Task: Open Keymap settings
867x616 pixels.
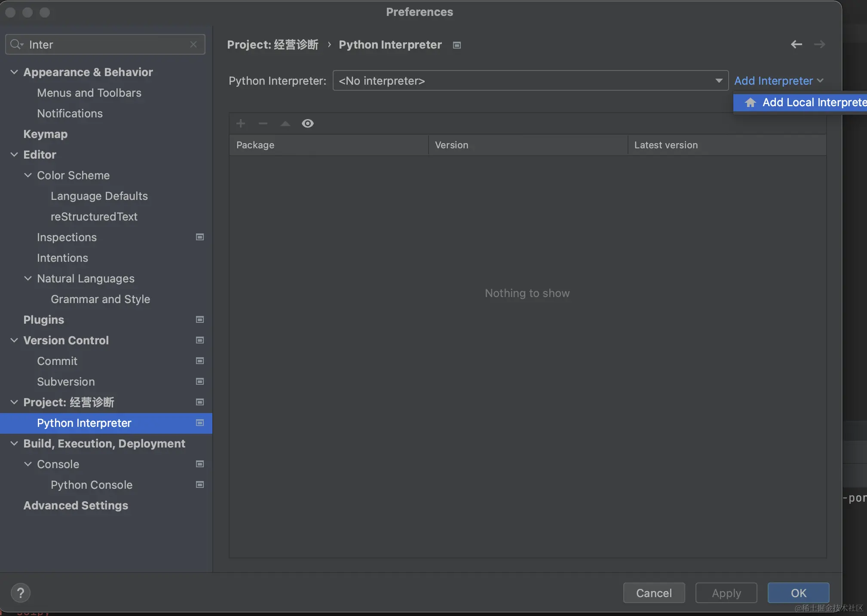Action: (x=45, y=134)
